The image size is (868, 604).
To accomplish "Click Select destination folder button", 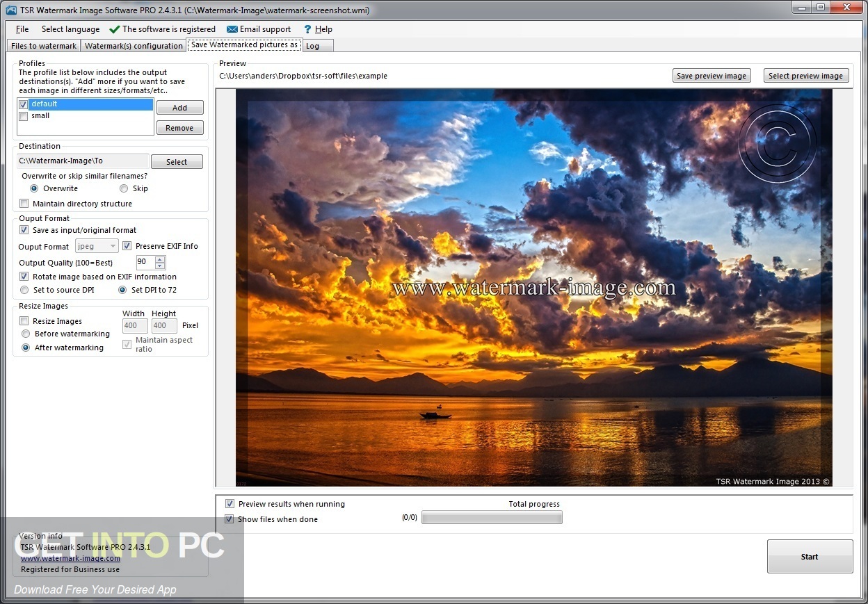I will pos(177,162).
